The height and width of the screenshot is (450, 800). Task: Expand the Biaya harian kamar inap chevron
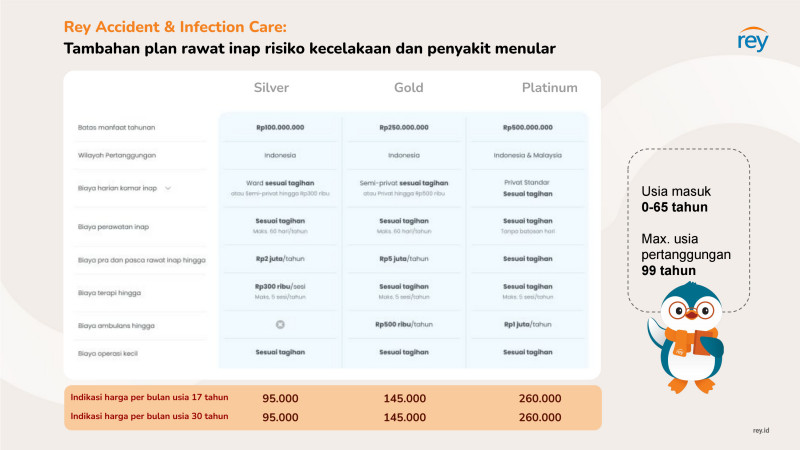click(x=168, y=188)
